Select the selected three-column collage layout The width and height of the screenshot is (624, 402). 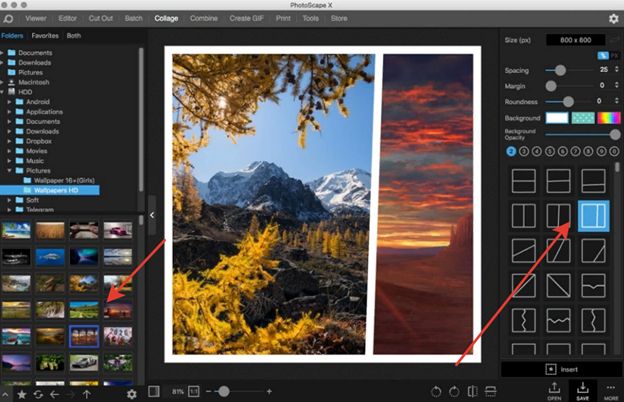[x=594, y=214]
